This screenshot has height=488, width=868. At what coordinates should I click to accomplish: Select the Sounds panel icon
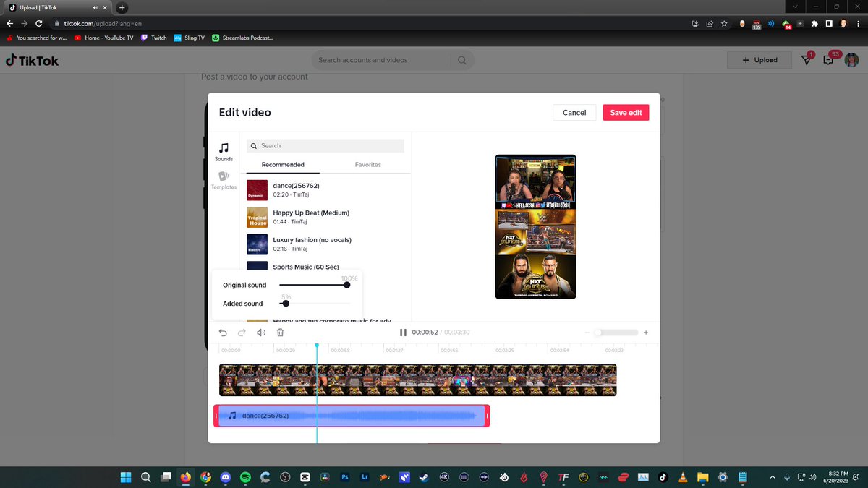(223, 151)
